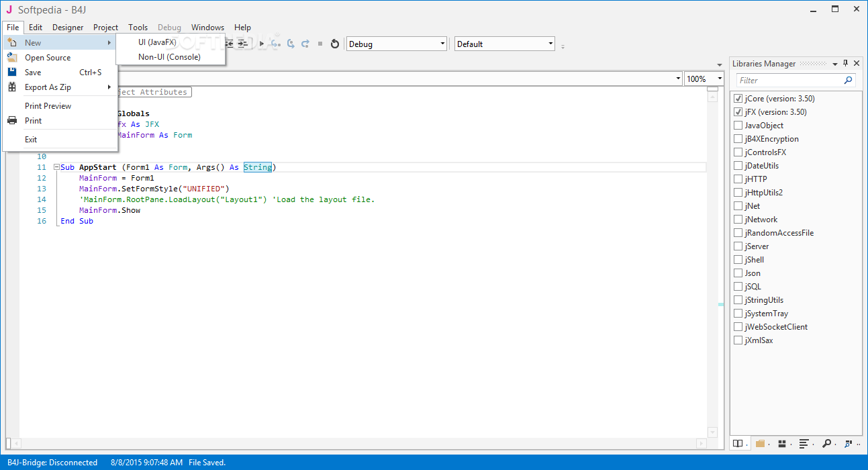Screen dimensions: 868x470
Task: Click the Restart circular-arrow toolbar icon
Action: 335,44
